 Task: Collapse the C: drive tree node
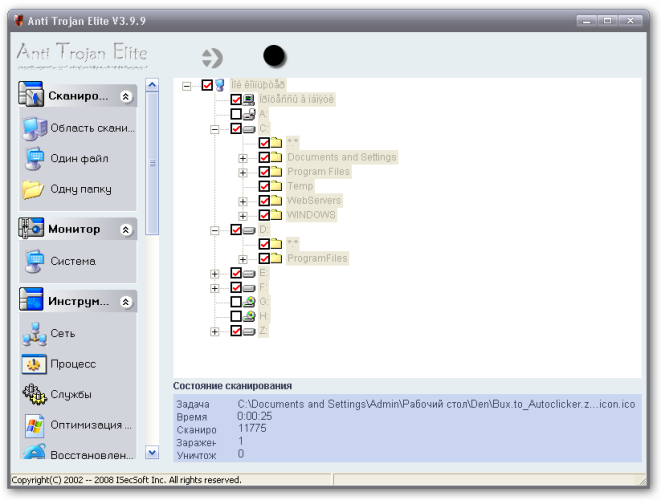tap(214, 129)
